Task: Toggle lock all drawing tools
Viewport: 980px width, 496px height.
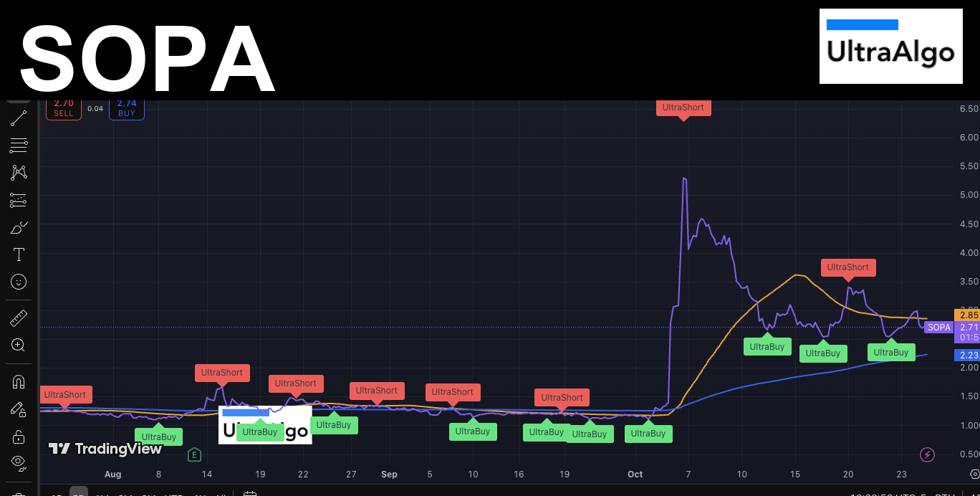Action: click(19, 436)
